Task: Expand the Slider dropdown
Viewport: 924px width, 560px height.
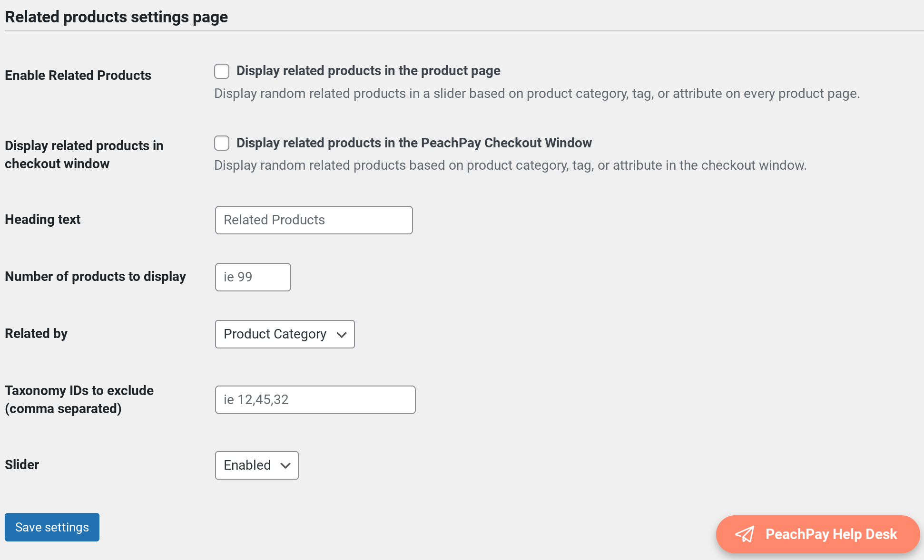Action: click(257, 465)
